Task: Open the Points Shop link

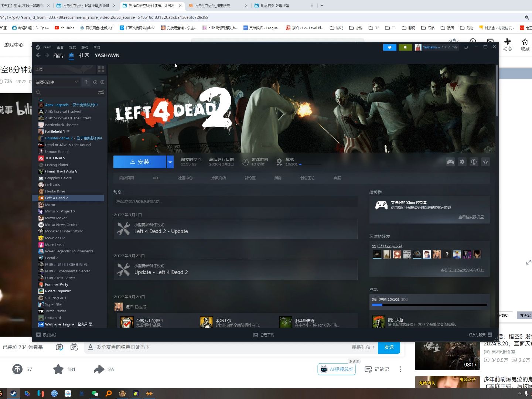Action: [218, 178]
